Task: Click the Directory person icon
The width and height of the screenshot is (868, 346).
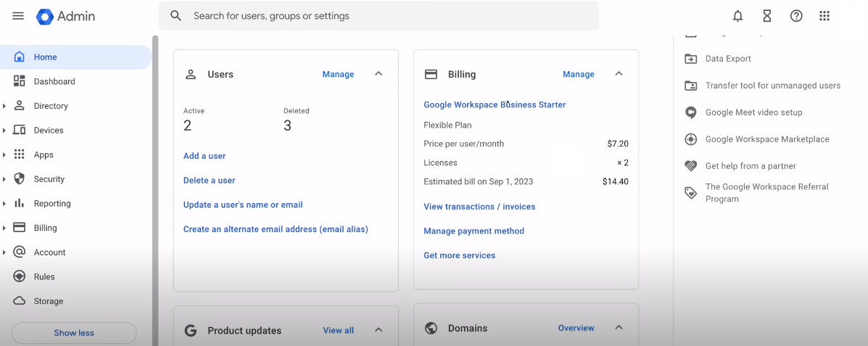Action: (x=20, y=106)
